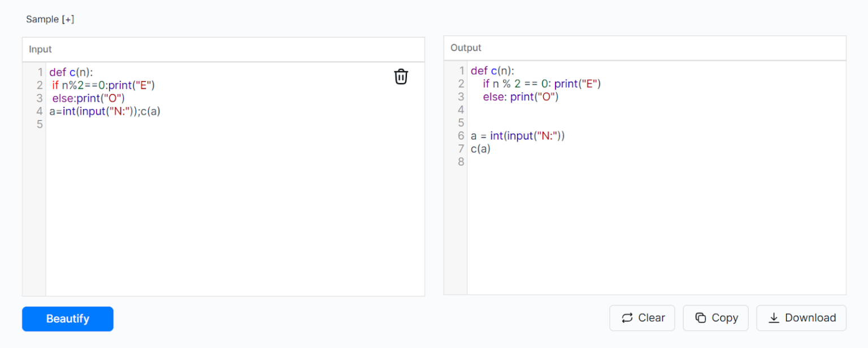Viewport: 868px width, 348px height.
Task: Click the print("E") text in Input
Action: point(132,85)
